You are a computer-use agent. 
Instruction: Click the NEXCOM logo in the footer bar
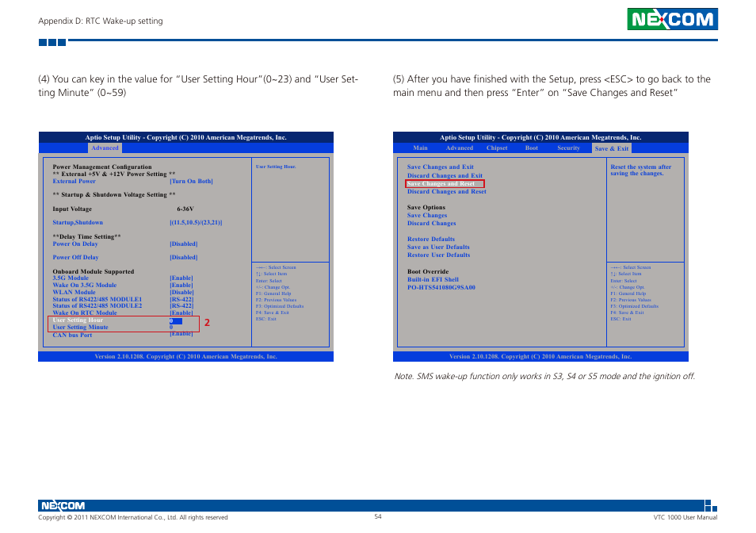coord(63,505)
